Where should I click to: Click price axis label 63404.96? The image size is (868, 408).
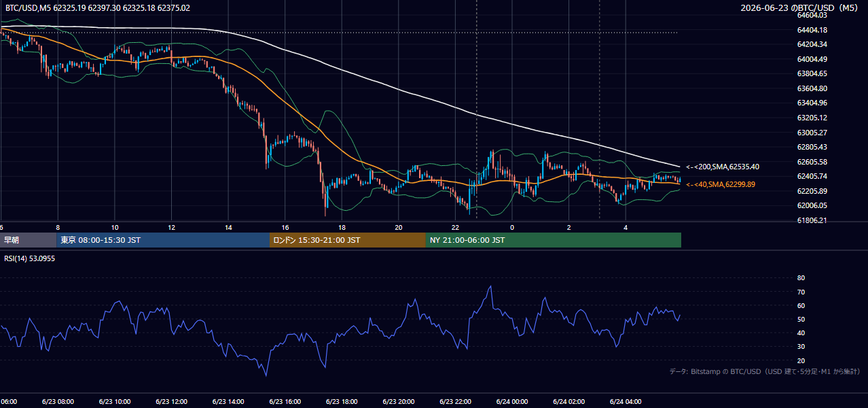click(x=812, y=103)
